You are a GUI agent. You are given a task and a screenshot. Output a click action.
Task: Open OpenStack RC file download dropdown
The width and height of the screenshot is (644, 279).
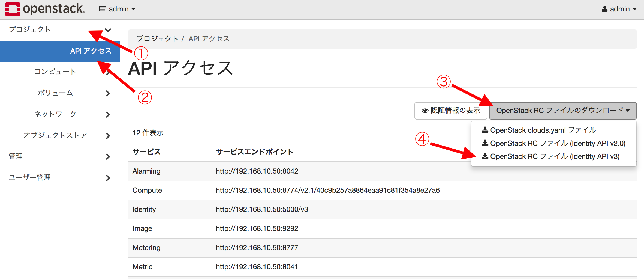[563, 111]
